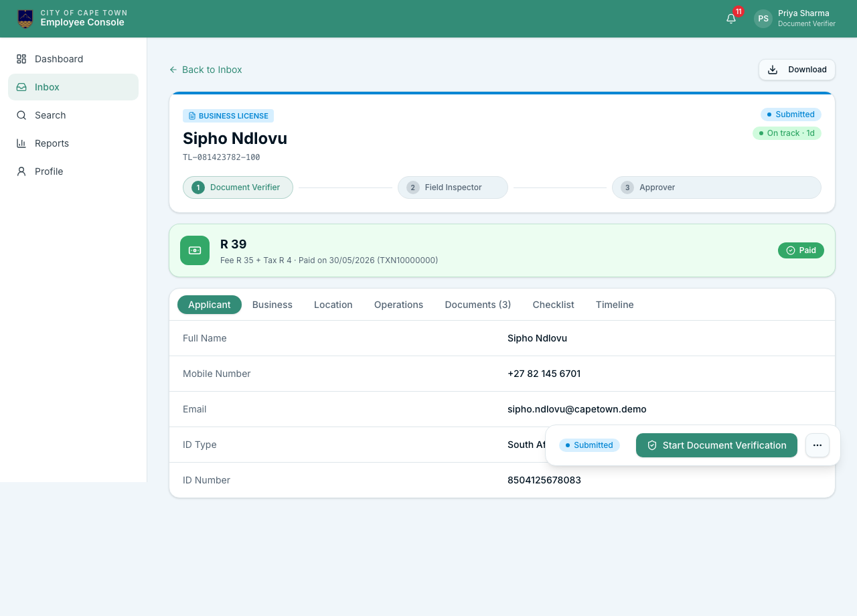Click the fee breakdown text with TXN10000000
The image size is (857, 616).
[x=329, y=260]
